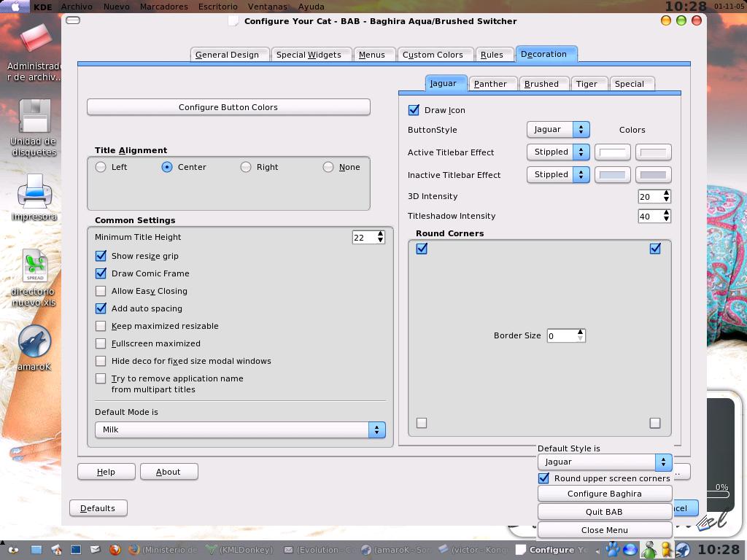The width and height of the screenshot is (747, 560).
Task: Uncheck Draw Comic Frame
Action: tap(101, 274)
